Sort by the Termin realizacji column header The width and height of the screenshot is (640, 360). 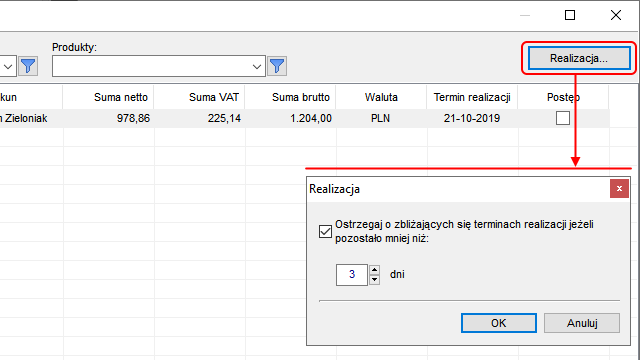(472, 97)
